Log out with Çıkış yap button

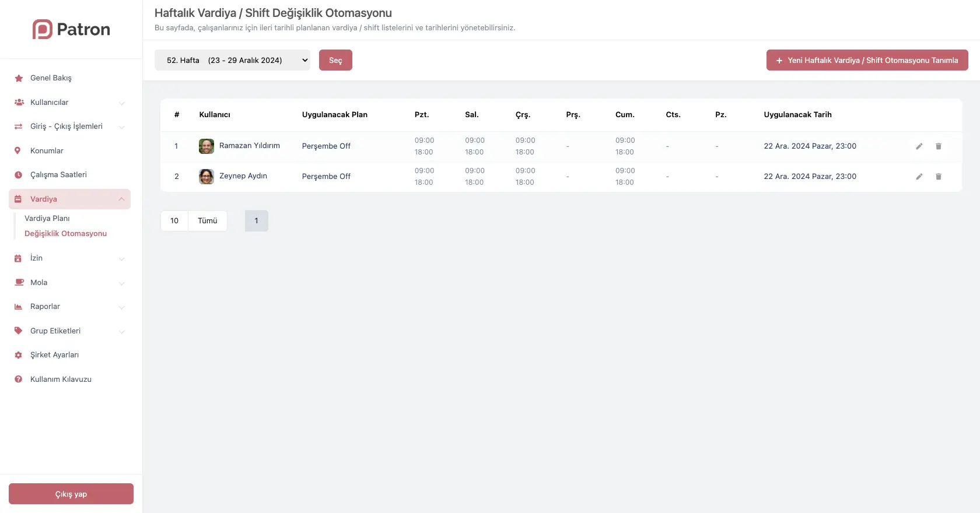(x=71, y=494)
